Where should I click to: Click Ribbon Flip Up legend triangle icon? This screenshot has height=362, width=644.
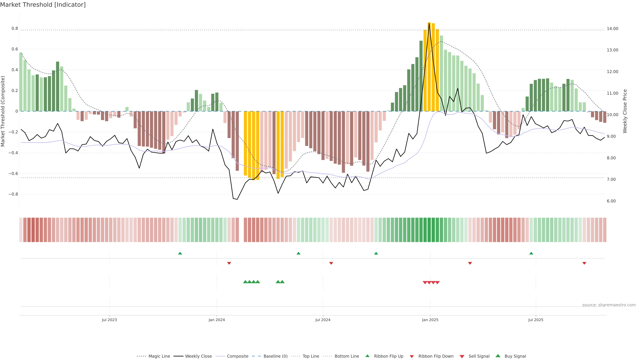pos(367,356)
